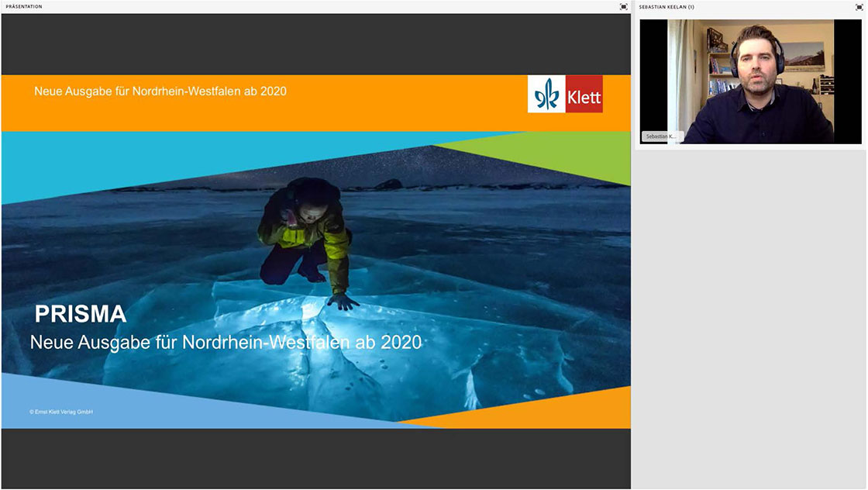Screen dimensions: 868x490
Task: Click the 'Neue Ausgabe' subtitle below PRISMA
Action: 226,343
